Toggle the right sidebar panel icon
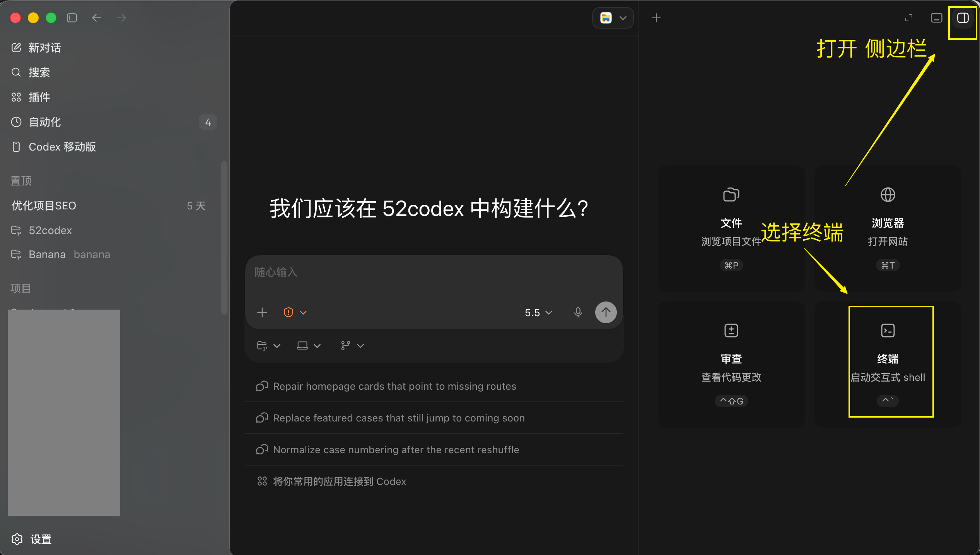Viewport: 980px width, 555px height. [x=963, y=18]
